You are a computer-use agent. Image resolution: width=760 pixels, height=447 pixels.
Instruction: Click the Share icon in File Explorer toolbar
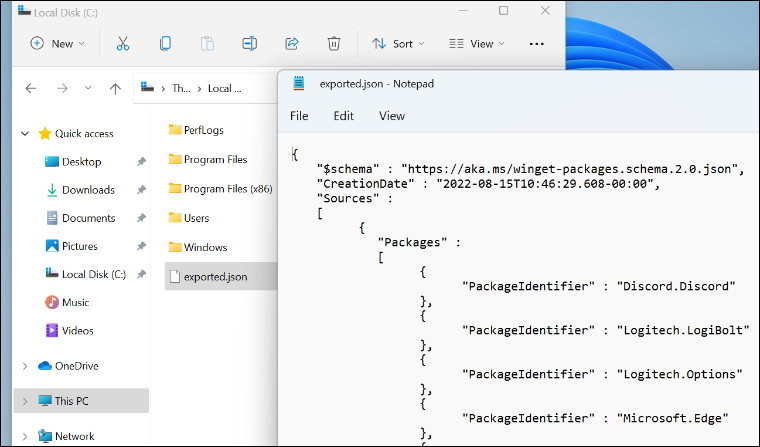coord(292,44)
